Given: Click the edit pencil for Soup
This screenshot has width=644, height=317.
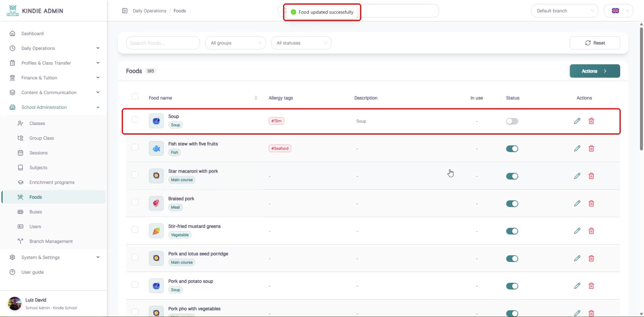Looking at the screenshot, I should (x=577, y=121).
